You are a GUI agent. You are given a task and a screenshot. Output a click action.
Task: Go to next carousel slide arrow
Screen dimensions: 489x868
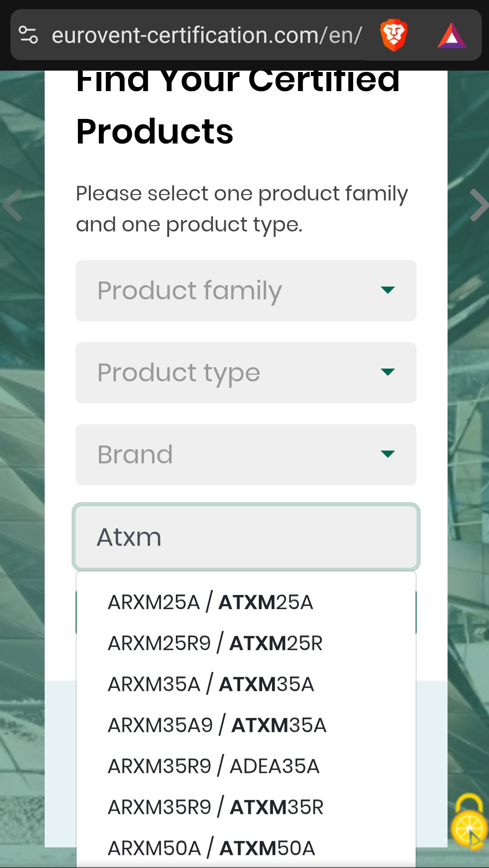click(478, 205)
